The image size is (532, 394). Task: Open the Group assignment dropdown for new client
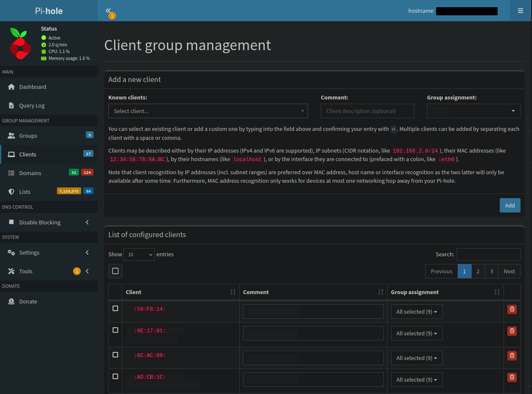pyautogui.click(x=474, y=111)
